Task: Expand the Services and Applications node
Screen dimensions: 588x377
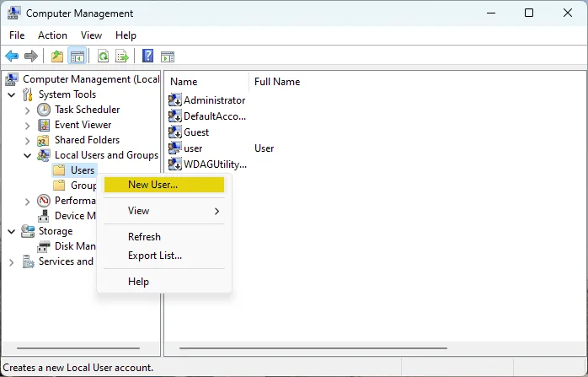Action: coord(11,262)
